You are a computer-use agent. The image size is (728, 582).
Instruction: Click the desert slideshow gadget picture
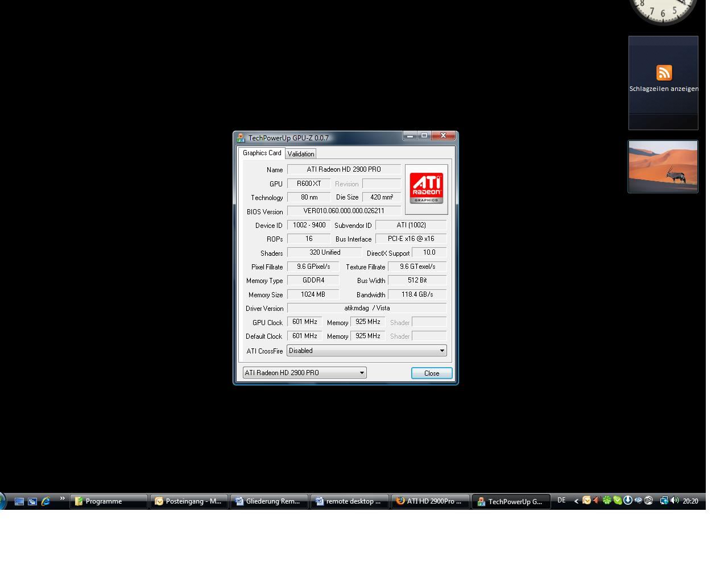(663, 167)
